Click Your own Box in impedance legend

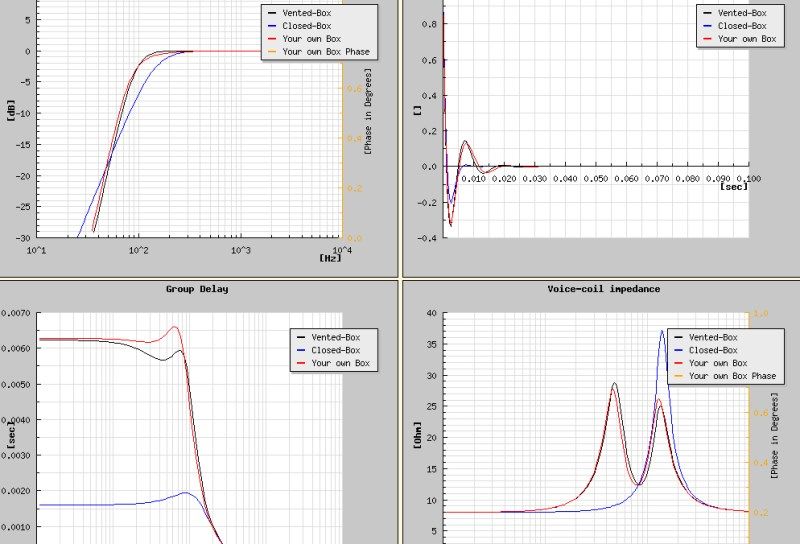coord(718,363)
